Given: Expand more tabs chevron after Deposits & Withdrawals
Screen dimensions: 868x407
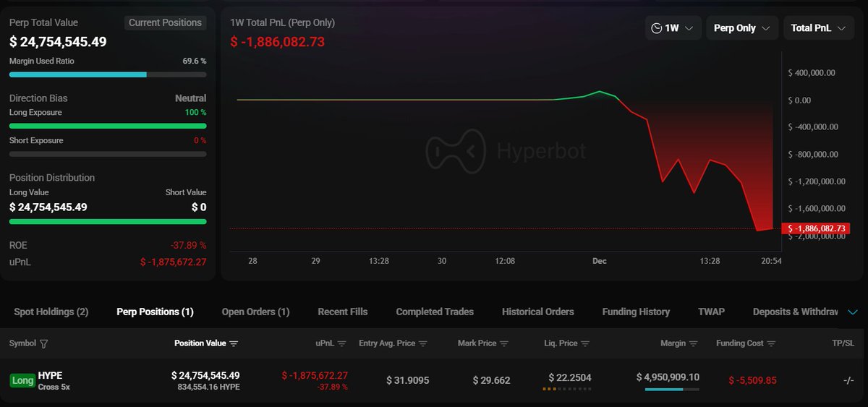Looking at the screenshot, I should 852,312.
